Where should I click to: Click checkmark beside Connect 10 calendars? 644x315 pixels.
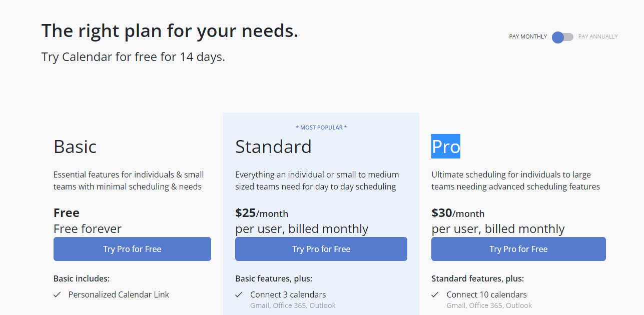tap(435, 295)
